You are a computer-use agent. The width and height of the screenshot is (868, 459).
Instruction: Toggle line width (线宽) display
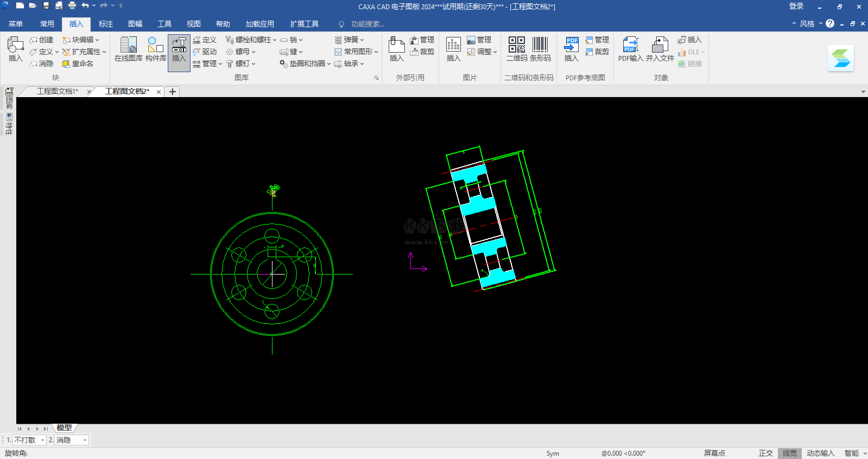pyautogui.click(x=790, y=453)
